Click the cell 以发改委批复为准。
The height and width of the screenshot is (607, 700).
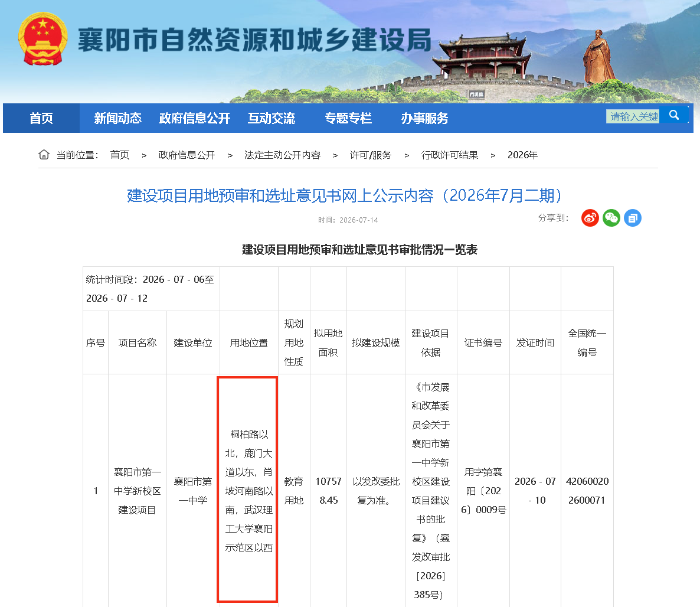(376, 491)
